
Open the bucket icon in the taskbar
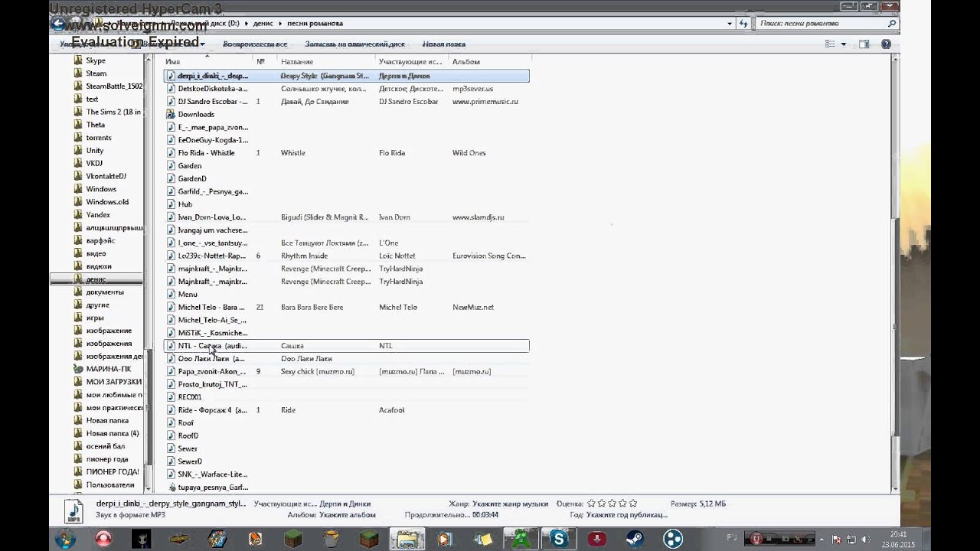pyautogui.click(x=331, y=540)
